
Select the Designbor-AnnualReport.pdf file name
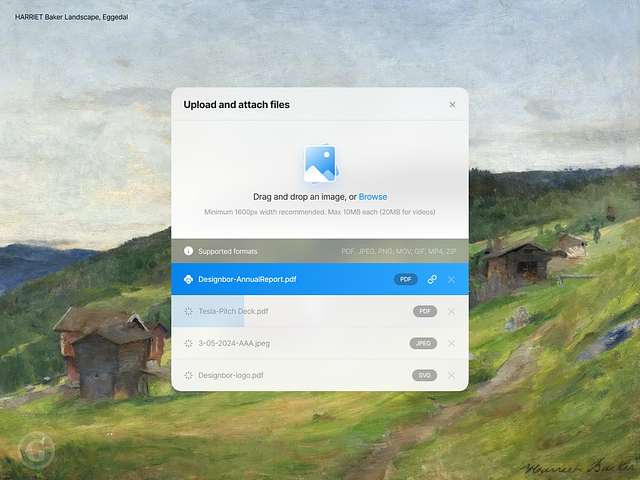(247, 279)
